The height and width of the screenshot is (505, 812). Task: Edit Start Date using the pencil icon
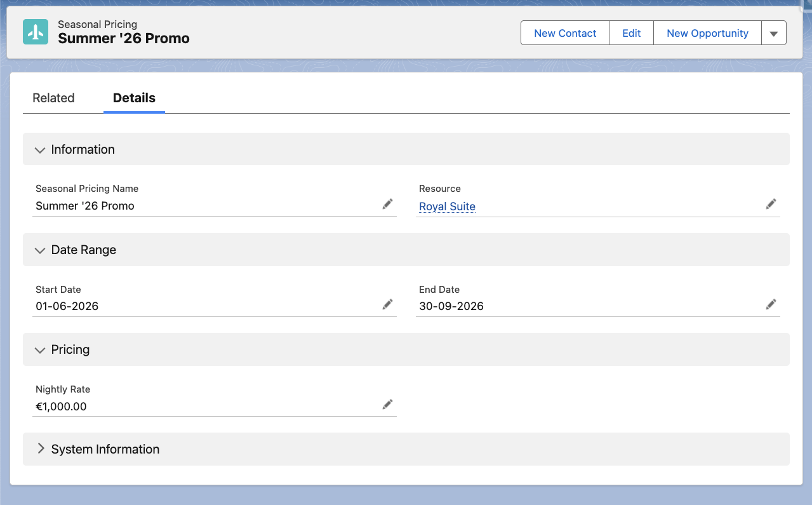click(x=387, y=304)
